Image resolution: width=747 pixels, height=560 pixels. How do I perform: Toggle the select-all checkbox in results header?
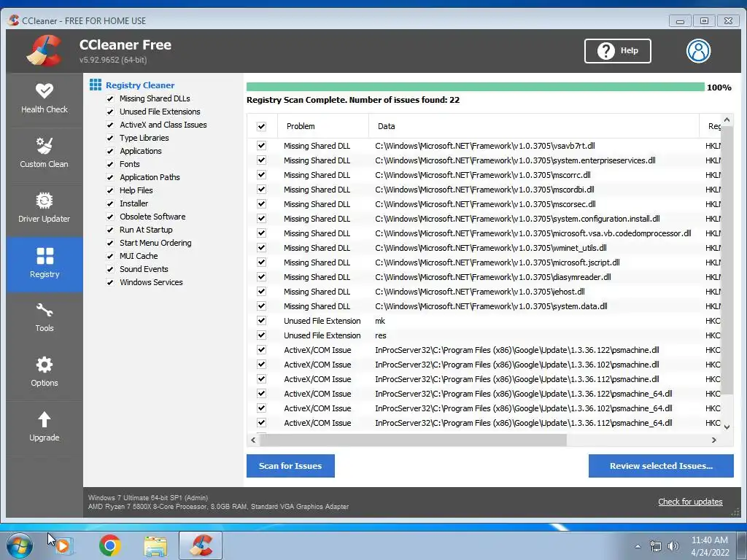click(x=262, y=126)
